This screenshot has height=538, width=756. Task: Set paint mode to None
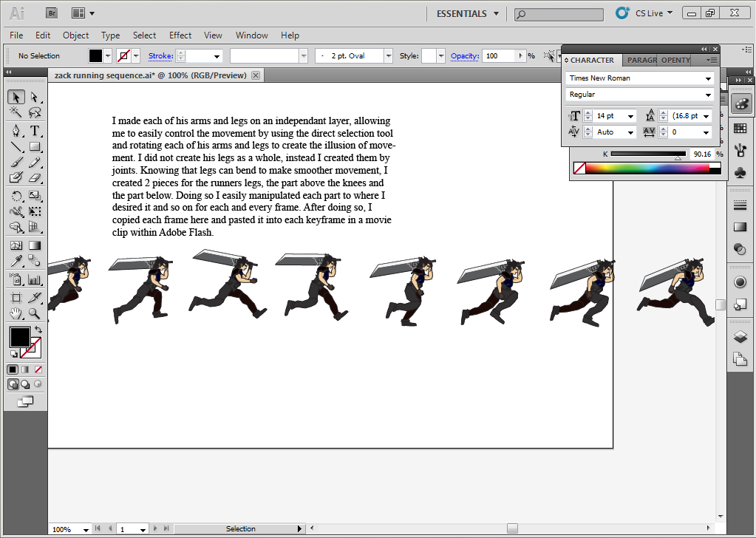(38, 370)
